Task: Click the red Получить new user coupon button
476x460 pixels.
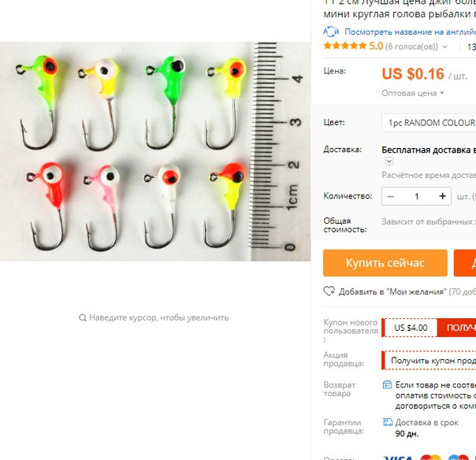Action: [x=456, y=328]
